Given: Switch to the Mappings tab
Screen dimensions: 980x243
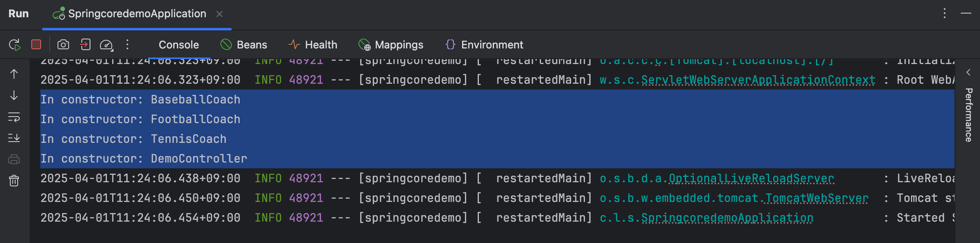Looking at the screenshot, I should (391, 45).
